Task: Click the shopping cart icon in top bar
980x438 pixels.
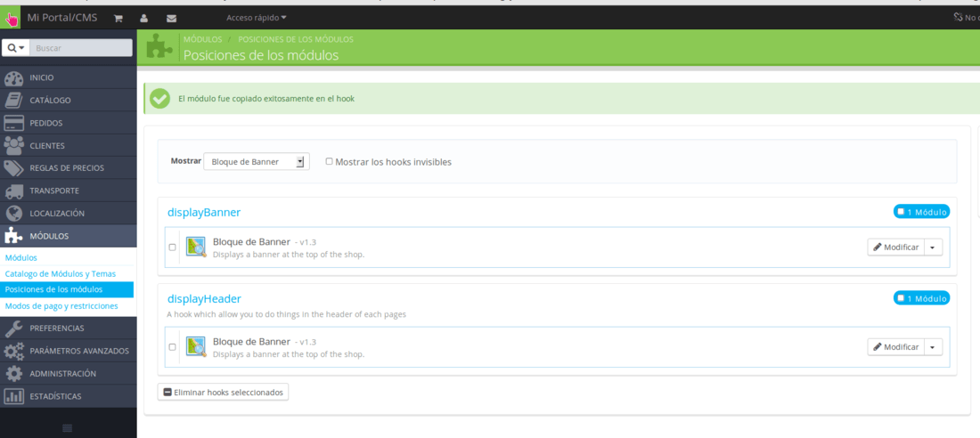Action: [x=118, y=18]
